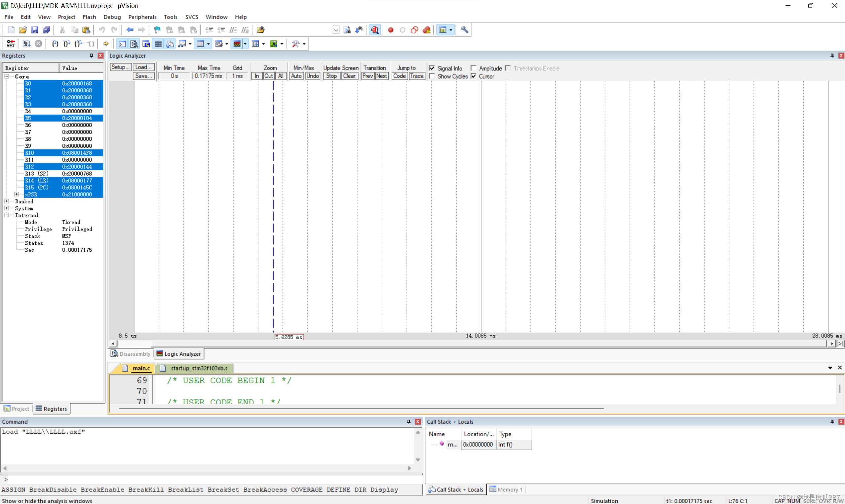Uncheck the Signal Info checkbox
845x504 pixels.
pyautogui.click(x=432, y=68)
